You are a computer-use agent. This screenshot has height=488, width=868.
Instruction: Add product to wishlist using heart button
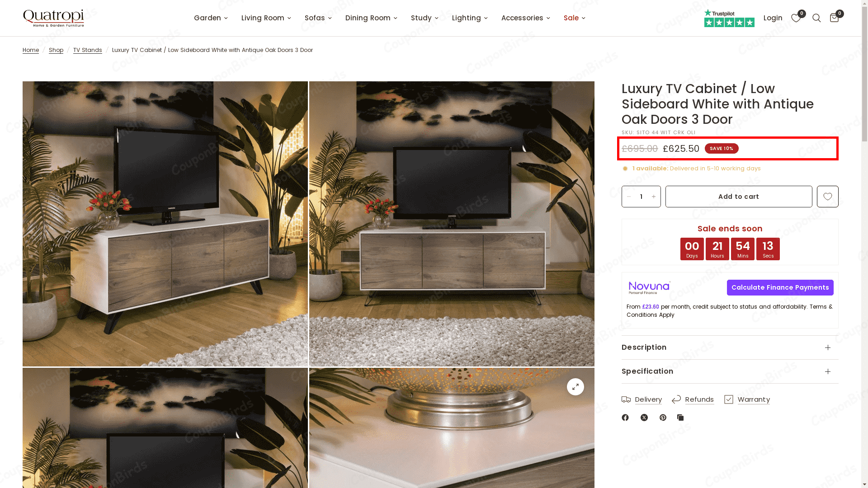827,197
